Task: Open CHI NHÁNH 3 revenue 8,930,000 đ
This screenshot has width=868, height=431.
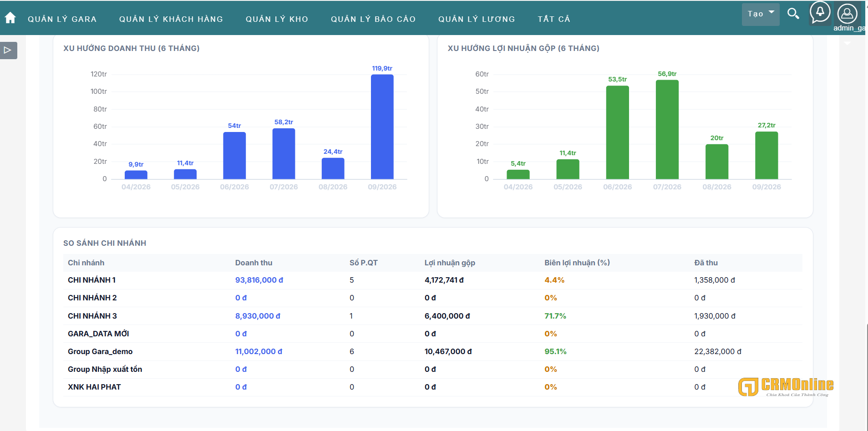Action: click(258, 316)
